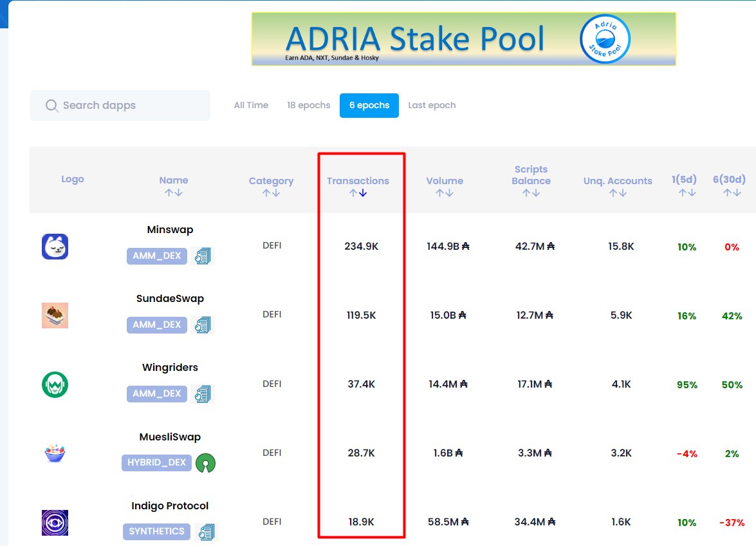Open SundaeSwap's contract audit document icon

[x=203, y=325]
